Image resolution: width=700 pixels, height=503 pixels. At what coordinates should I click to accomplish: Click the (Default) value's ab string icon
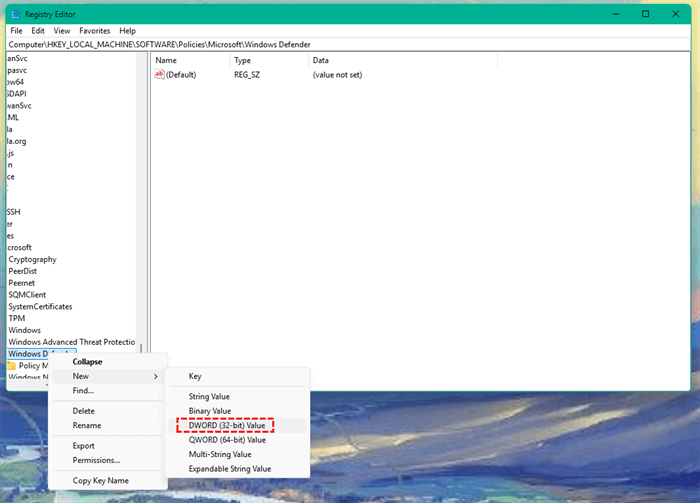(159, 75)
